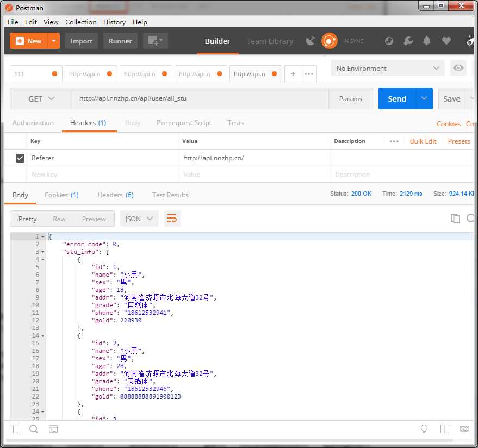Toggle environment quick look eye
The height and width of the screenshot is (448, 478).
458,68
